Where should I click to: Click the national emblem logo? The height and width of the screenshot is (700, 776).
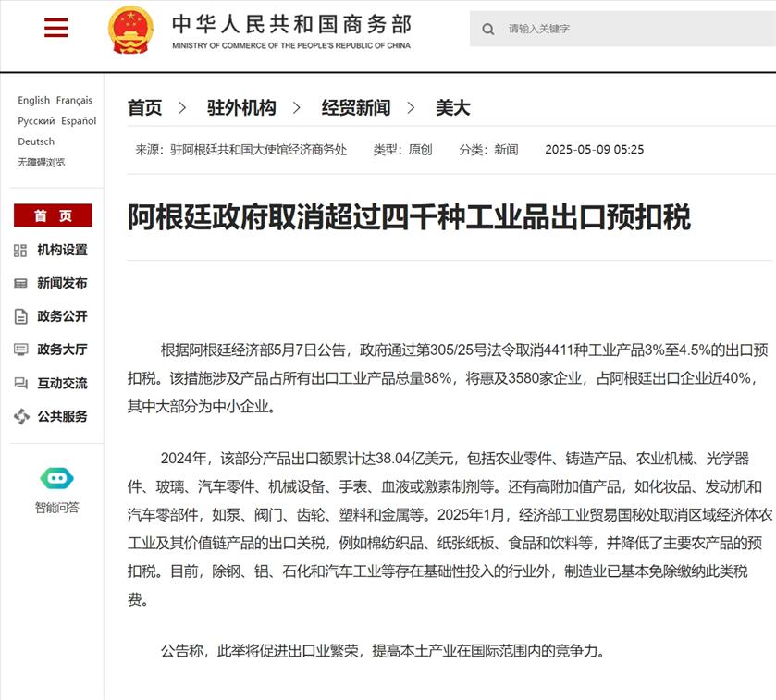pyautogui.click(x=130, y=30)
